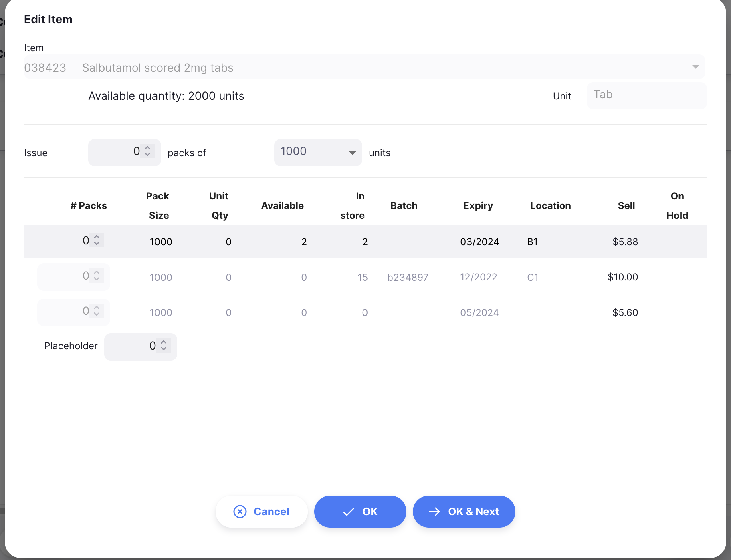Viewport: 731px width, 560px height.
Task: Click the On Hold column header
Action: (677, 205)
